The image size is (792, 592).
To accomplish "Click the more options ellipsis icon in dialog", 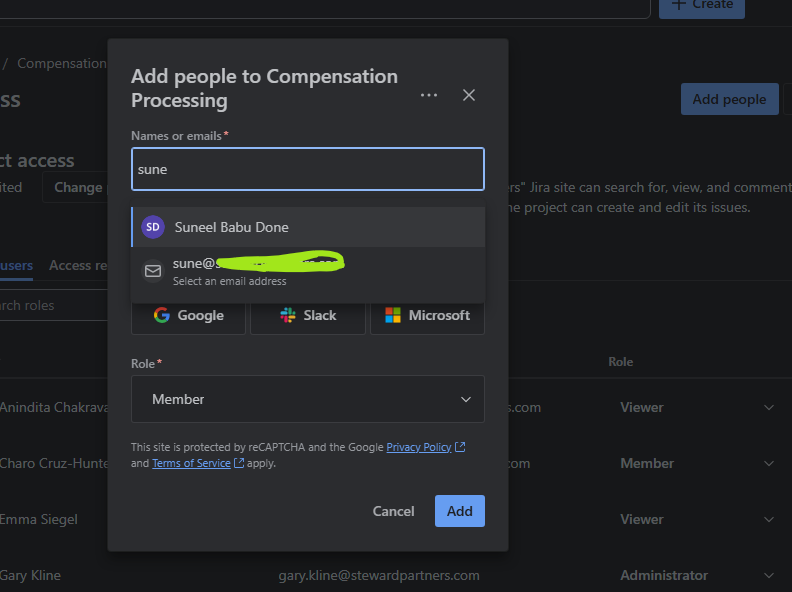I will tap(429, 95).
